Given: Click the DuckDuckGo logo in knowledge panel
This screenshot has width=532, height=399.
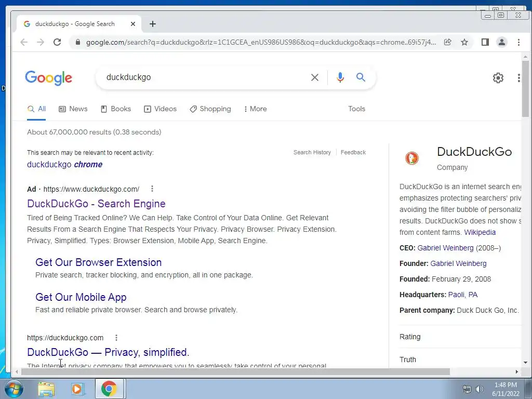Looking at the screenshot, I should click(x=412, y=158).
